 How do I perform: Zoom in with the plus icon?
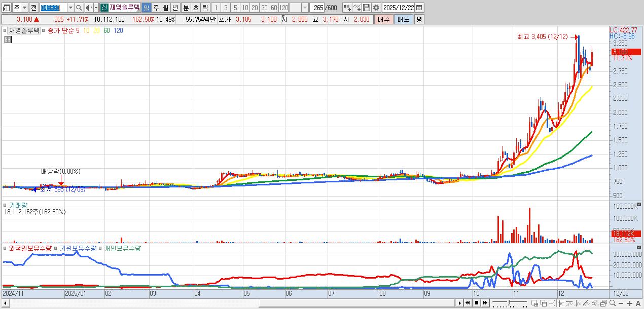[x=630, y=303]
